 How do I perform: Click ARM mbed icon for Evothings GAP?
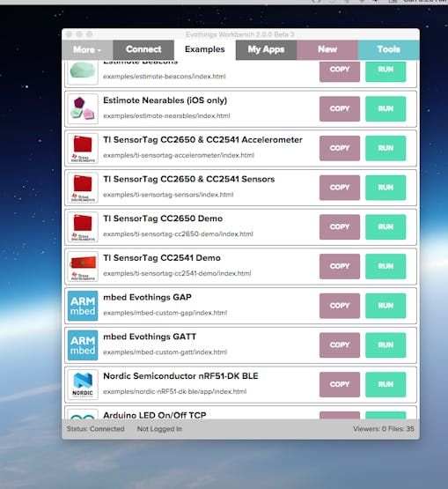[x=83, y=306]
